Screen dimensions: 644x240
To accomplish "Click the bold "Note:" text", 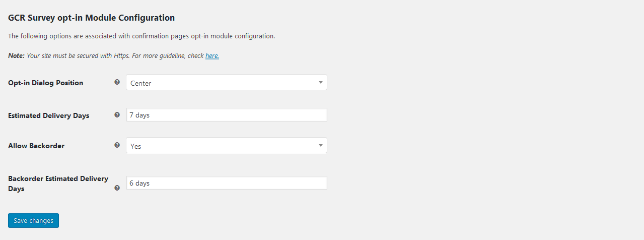I will click(x=16, y=56).
